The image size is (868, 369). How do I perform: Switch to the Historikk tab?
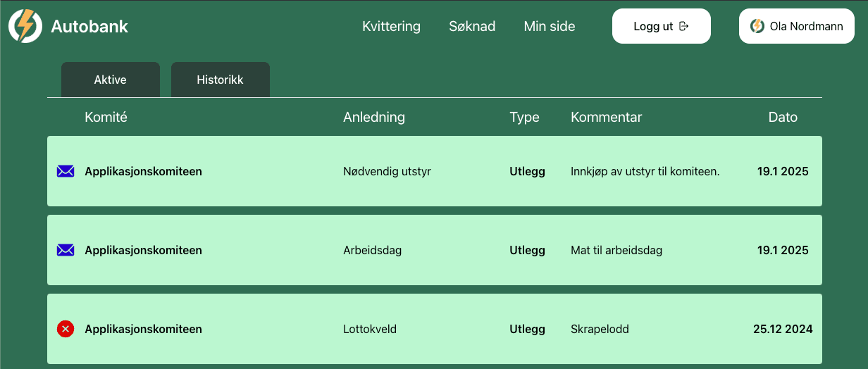(x=220, y=80)
